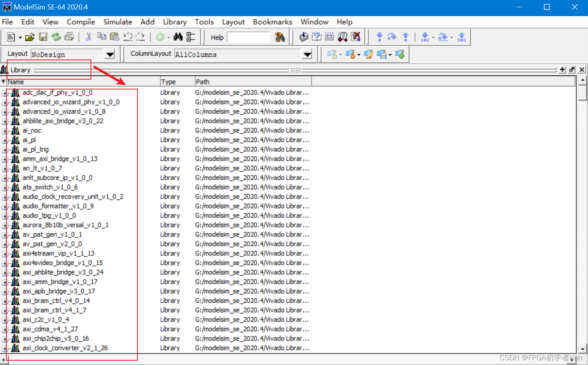
Task: Sort by the Path column header
Action: (253, 82)
